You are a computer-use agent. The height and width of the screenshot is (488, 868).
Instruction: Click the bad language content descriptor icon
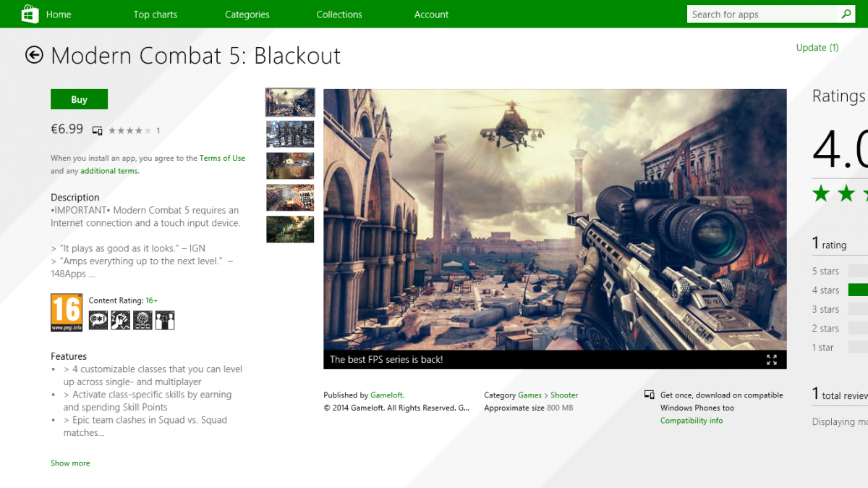click(x=98, y=320)
